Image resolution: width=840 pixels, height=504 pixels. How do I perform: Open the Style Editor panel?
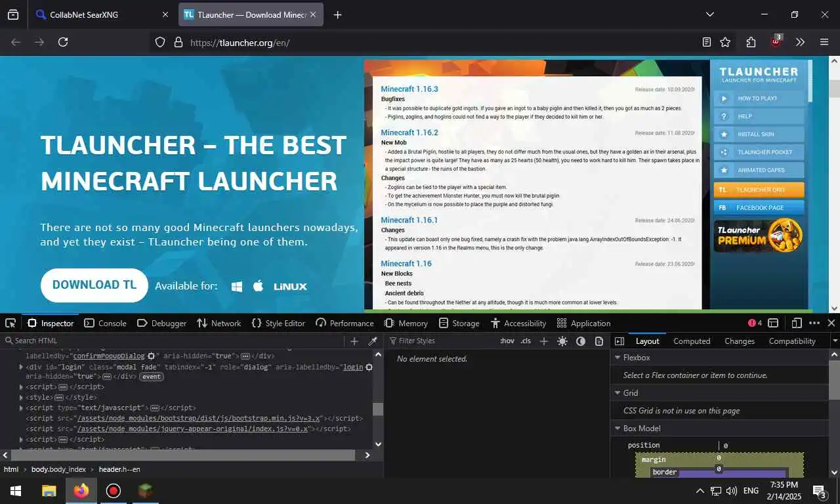tap(278, 323)
